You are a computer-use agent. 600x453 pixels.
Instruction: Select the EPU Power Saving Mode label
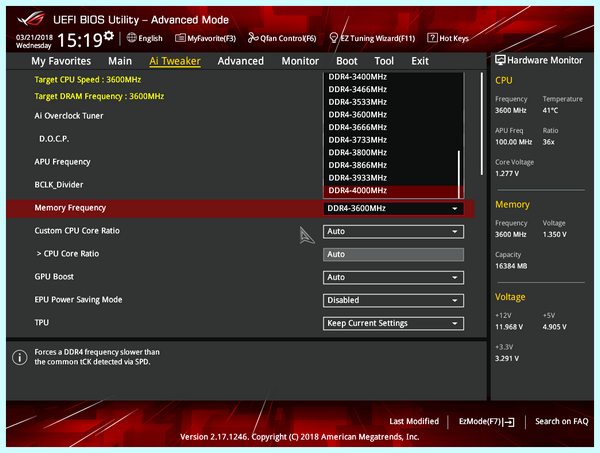(78, 300)
